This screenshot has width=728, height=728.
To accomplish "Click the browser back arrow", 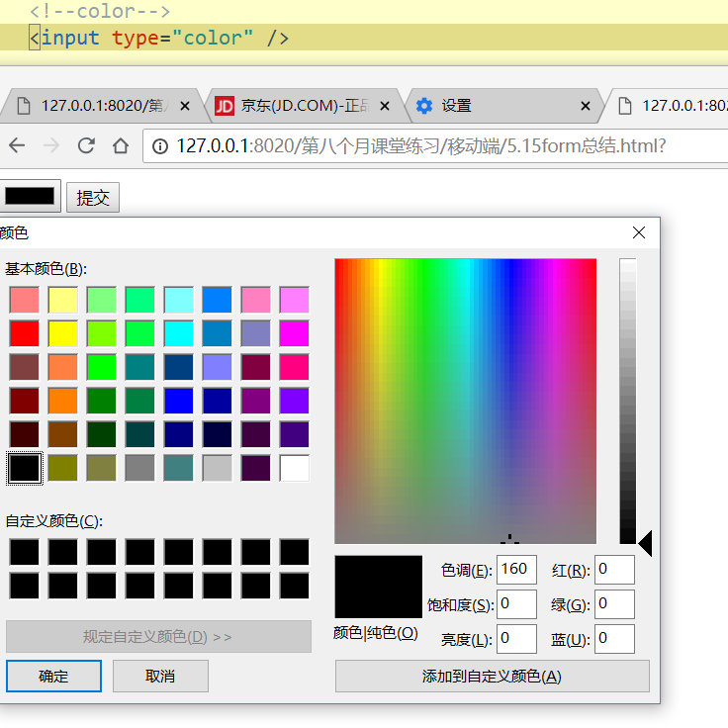I will click(17, 146).
